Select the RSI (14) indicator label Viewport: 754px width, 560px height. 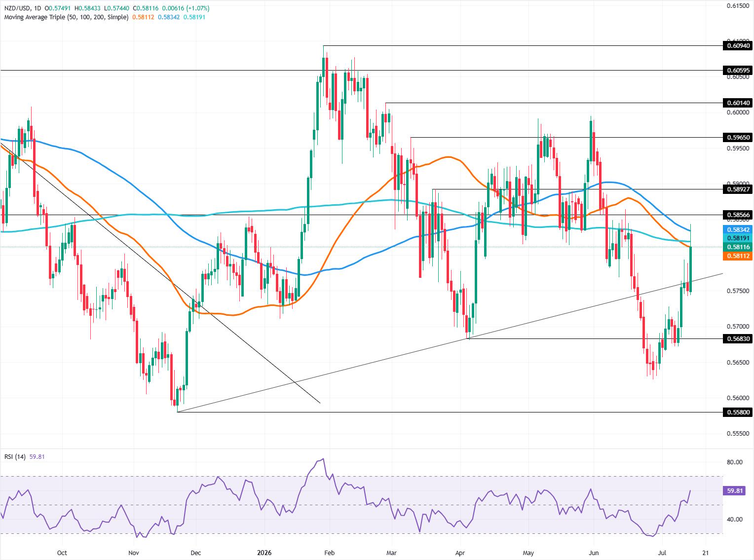(15, 456)
